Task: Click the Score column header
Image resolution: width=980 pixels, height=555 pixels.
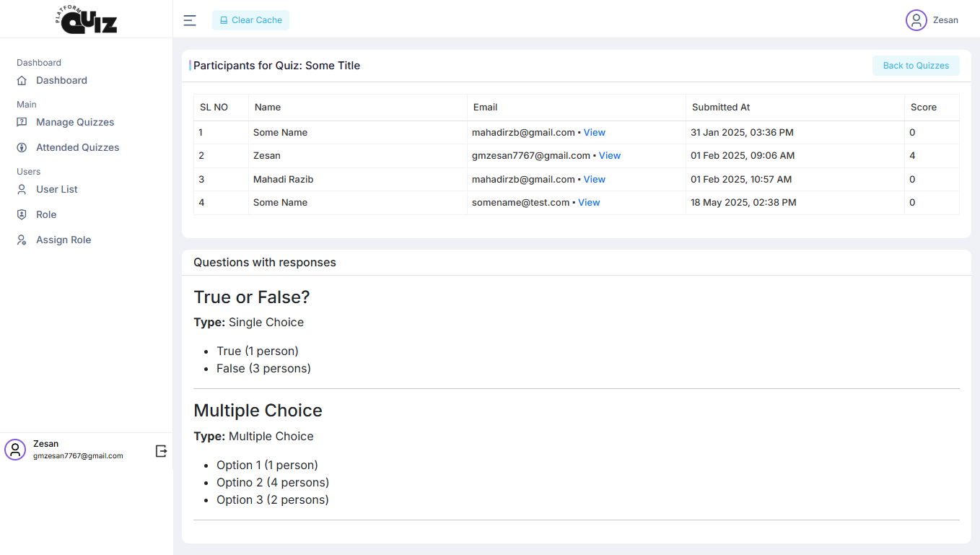Action: click(x=923, y=107)
